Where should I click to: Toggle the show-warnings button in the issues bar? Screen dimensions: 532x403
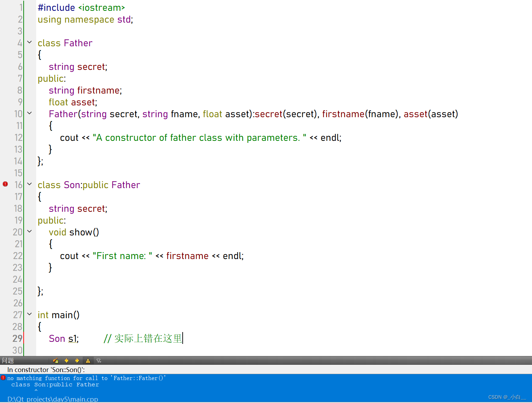tap(88, 361)
